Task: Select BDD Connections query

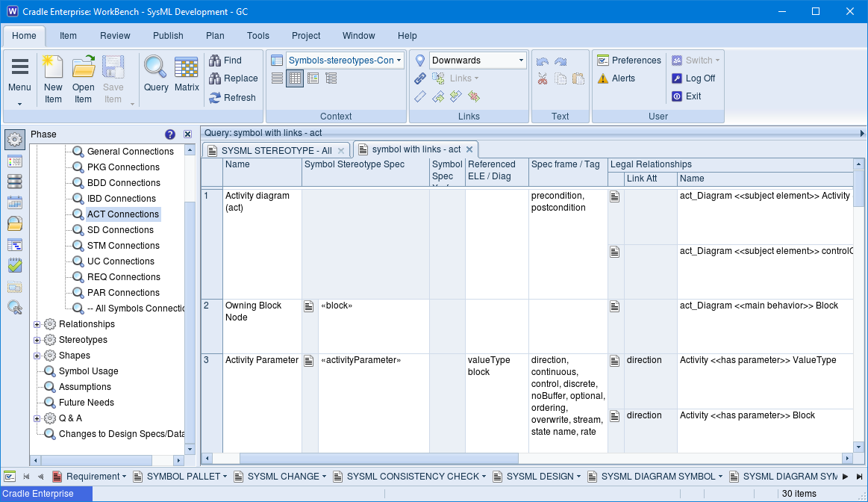Action: [123, 183]
